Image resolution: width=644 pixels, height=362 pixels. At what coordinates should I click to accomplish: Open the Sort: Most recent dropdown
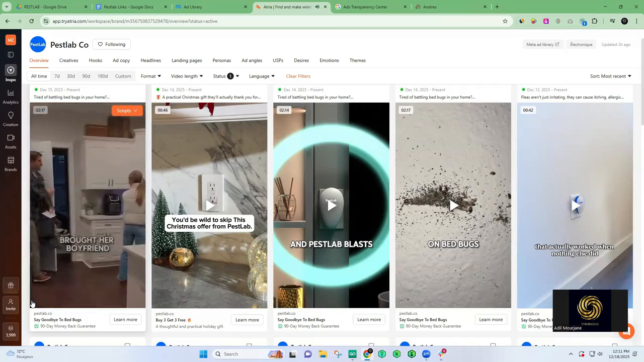click(x=610, y=76)
